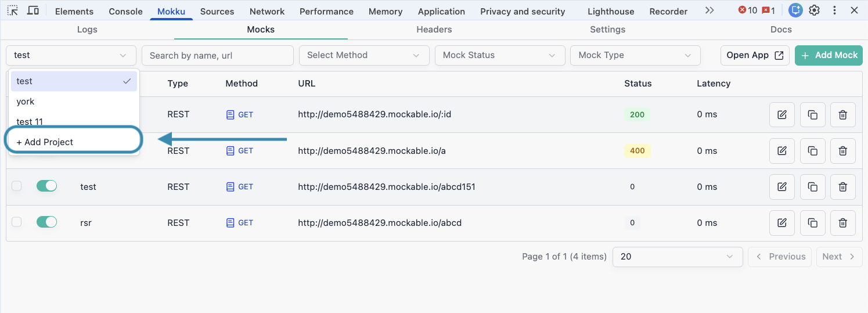The width and height of the screenshot is (868, 313).
Task: Show more DevTools tabs via the double chevron
Action: click(709, 10)
